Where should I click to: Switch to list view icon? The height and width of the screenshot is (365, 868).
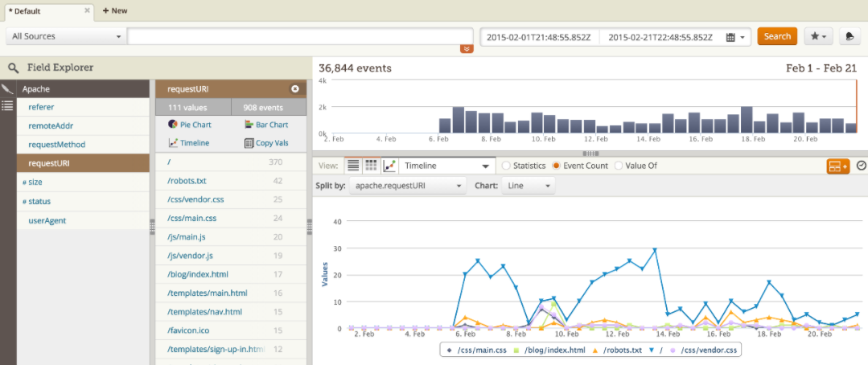[353, 166]
